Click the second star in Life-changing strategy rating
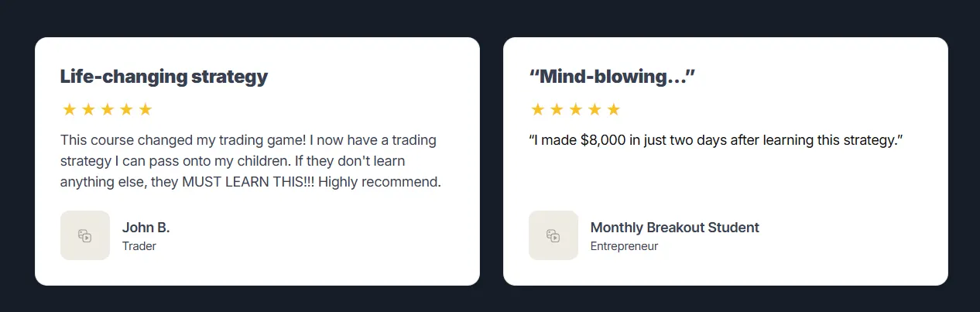 88,110
